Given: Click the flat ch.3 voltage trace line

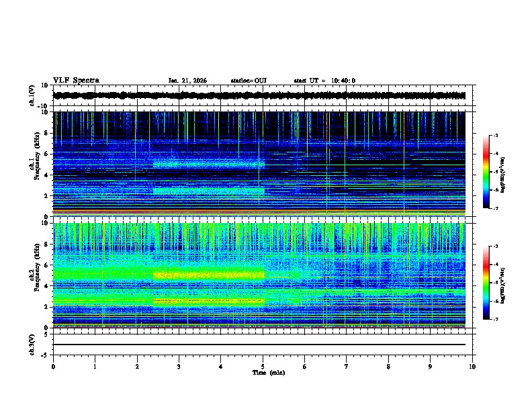Looking at the screenshot, I should pyautogui.click(x=259, y=345).
